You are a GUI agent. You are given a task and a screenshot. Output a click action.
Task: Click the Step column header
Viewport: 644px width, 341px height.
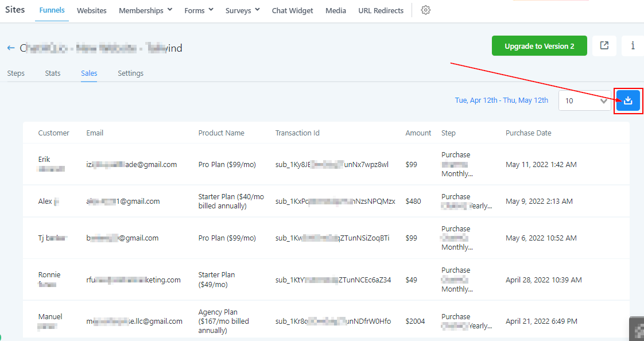click(448, 133)
